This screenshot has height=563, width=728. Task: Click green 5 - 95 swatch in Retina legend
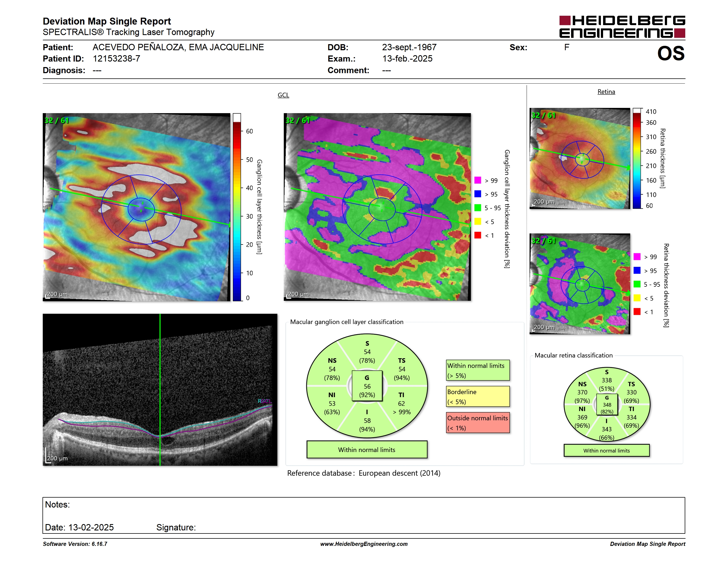[x=637, y=284]
